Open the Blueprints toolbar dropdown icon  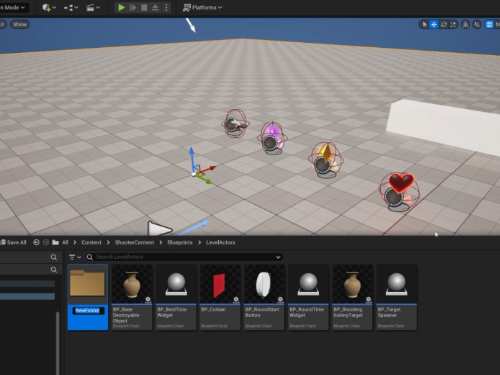click(x=71, y=7)
